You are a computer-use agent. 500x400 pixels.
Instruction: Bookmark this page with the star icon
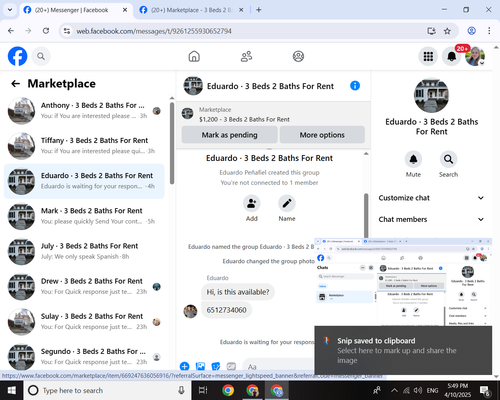pos(447,31)
